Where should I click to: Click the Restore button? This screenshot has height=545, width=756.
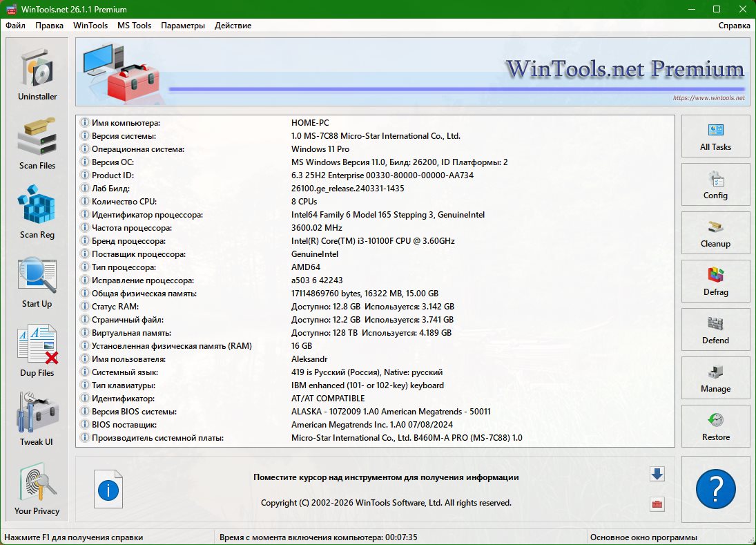(x=715, y=426)
